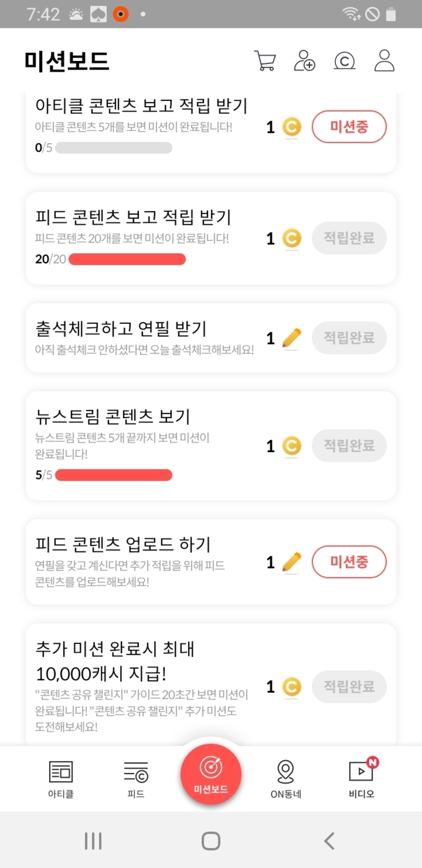Open the 미션보드 center tab
Viewport: 422px width, 868px height.
tap(211, 774)
